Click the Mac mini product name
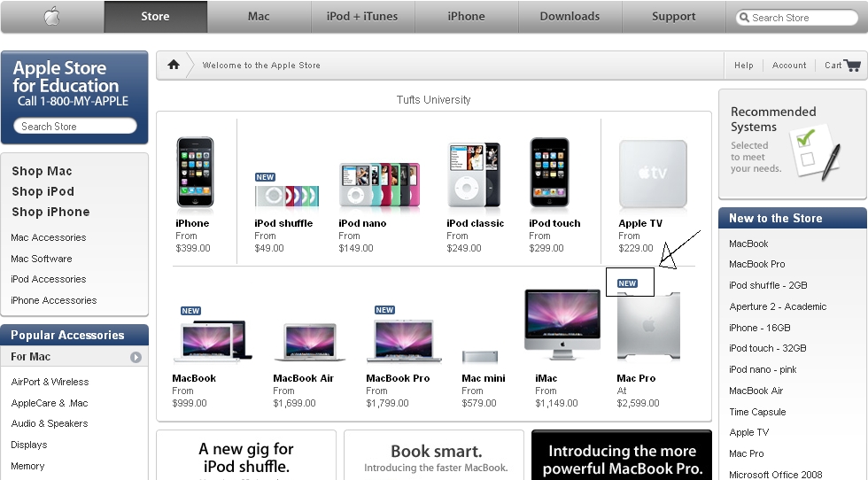The image size is (868, 480). pyautogui.click(x=484, y=378)
